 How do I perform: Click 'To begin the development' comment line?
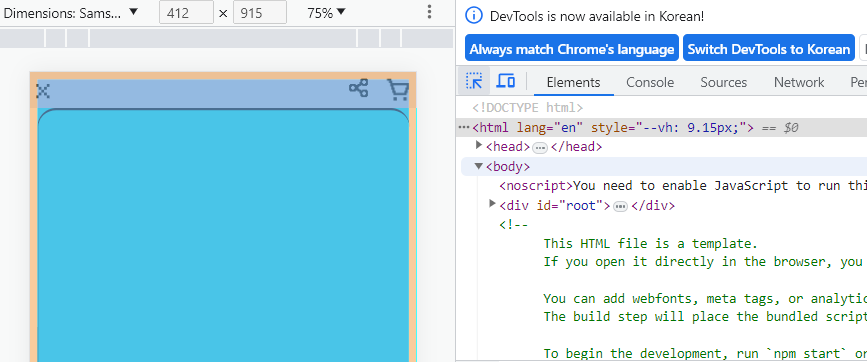point(705,353)
